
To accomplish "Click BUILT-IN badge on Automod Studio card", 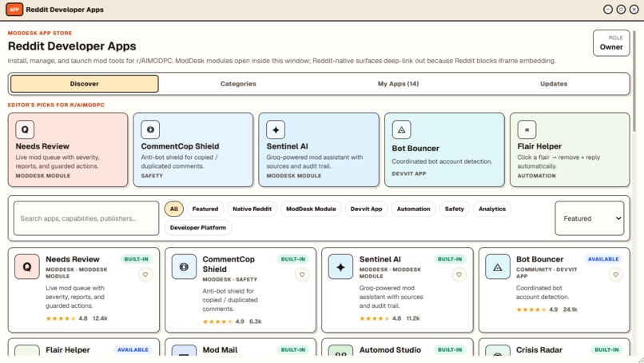I will (450, 349).
